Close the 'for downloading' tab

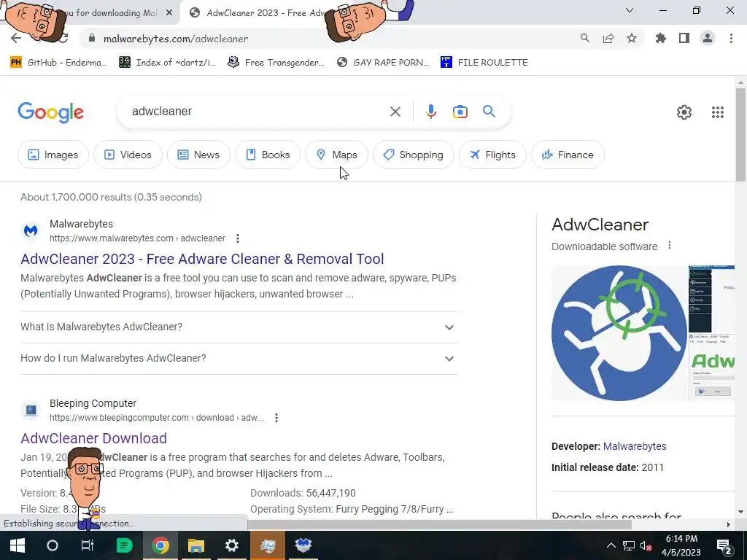pyautogui.click(x=169, y=13)
